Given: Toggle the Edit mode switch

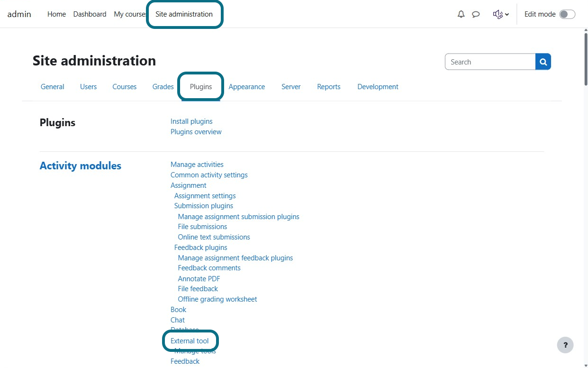Looking at the screenshot, I should [567, 14].
